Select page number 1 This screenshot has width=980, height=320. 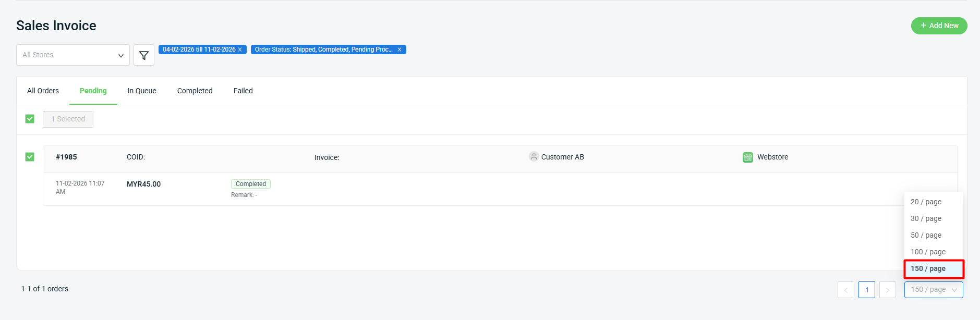tap(867, 290)
